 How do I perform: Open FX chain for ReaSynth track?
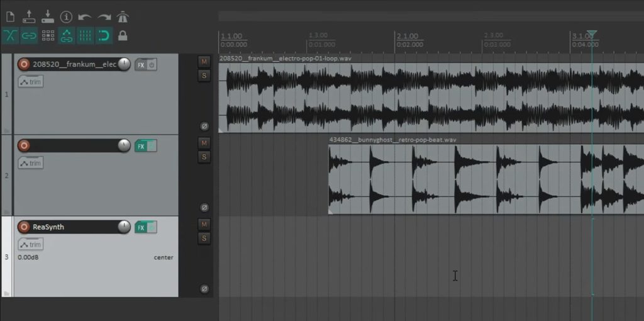[x=141, y=227]
